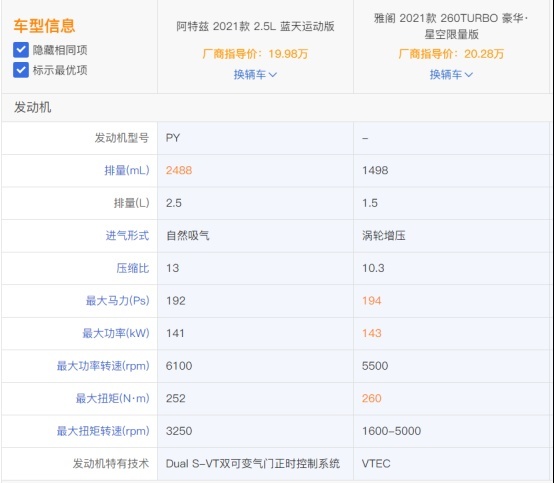Viewport: 554px width, 483px height.
Task: Click the 最大扭矩(N·m) link
Action: 112,398
